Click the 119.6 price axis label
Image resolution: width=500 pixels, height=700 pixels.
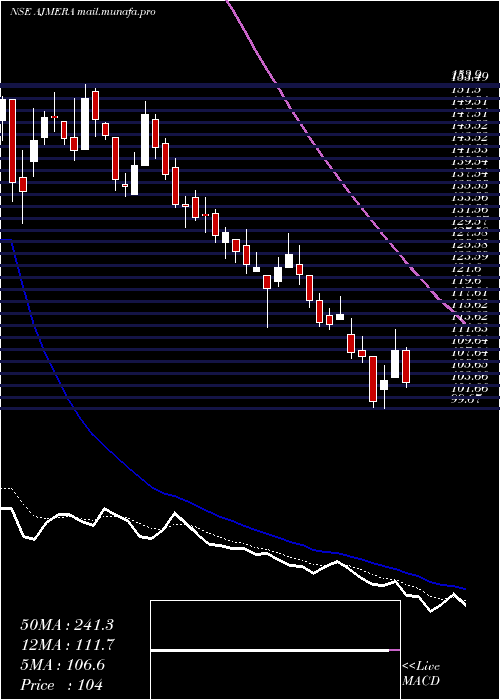[468, 281]
